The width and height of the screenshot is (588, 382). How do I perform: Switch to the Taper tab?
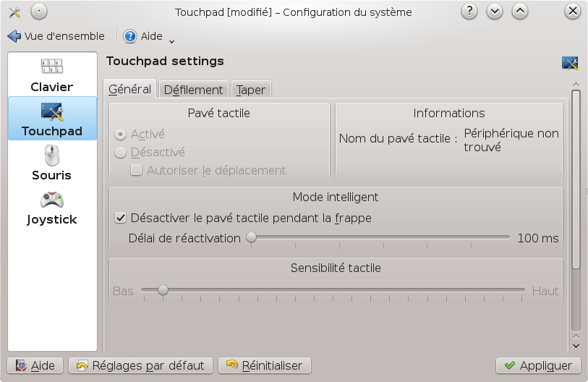tap(250, 90)
